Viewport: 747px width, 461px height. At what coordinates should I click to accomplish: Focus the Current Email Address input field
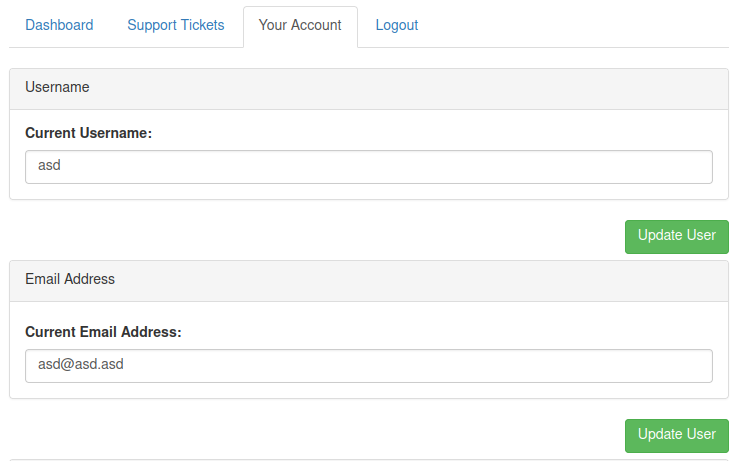(368, 365)
